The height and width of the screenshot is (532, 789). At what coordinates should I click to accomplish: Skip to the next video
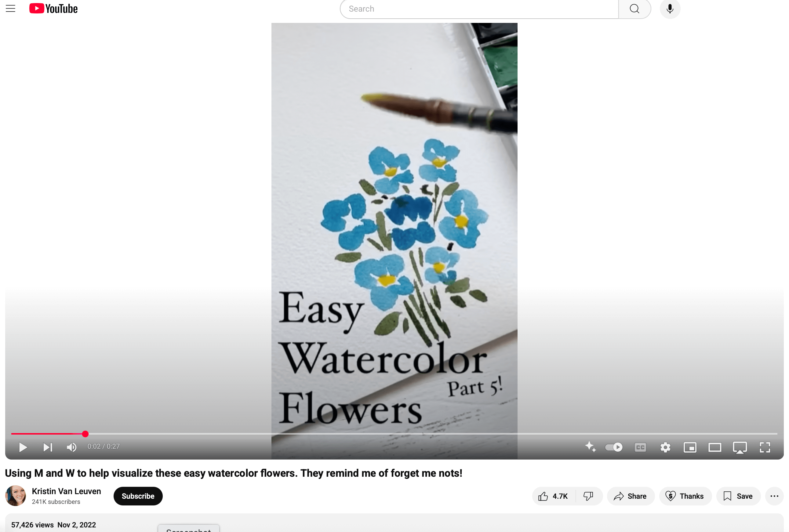pyautogui.click(x=48, y=447)
